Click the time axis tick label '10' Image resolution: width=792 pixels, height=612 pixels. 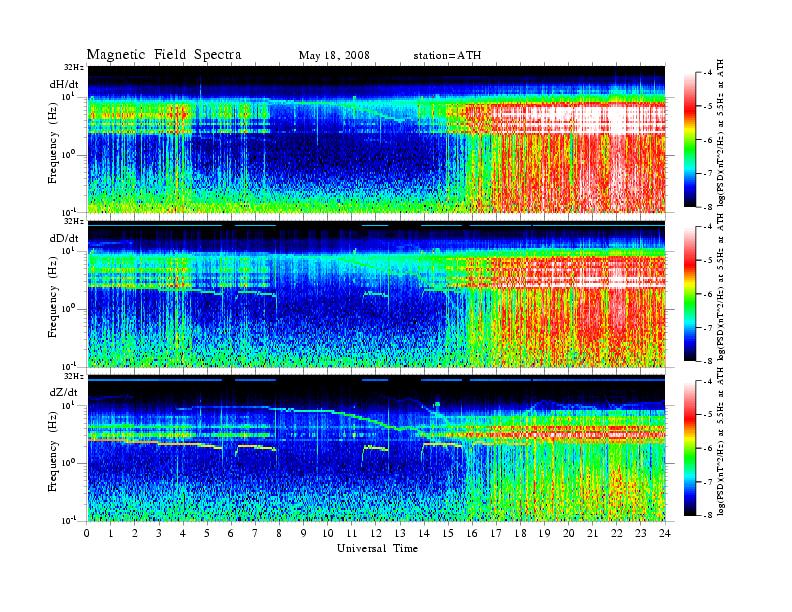coord(328,533)
